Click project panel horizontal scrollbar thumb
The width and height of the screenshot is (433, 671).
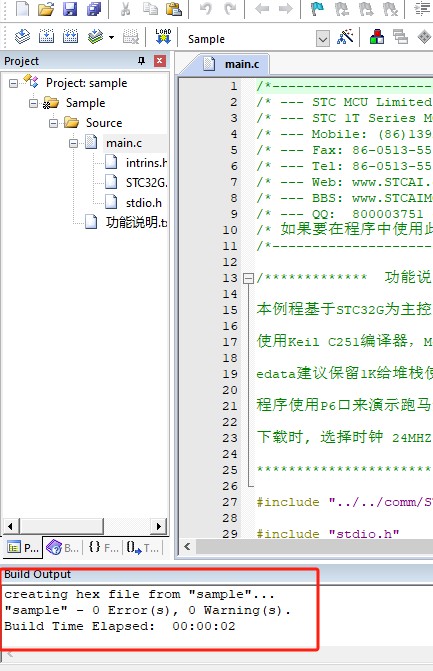click(x=62, y=526)
